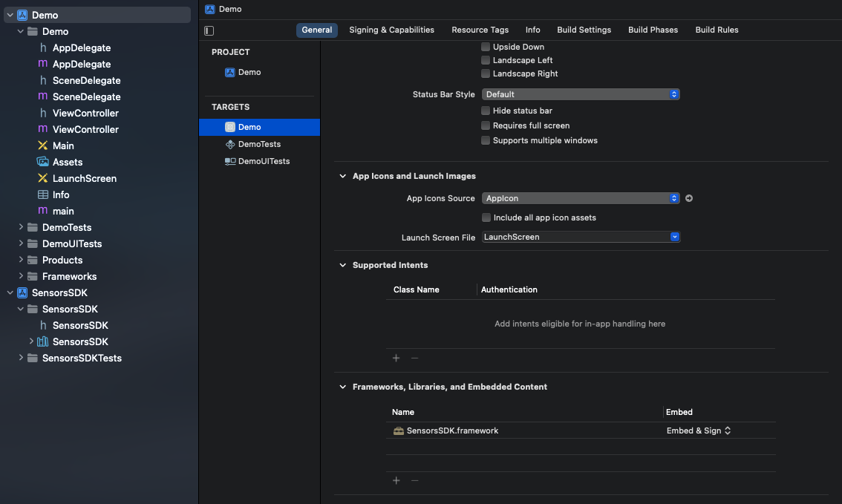
Task: Expand the DemoTests folder
Action: point(21,227)
